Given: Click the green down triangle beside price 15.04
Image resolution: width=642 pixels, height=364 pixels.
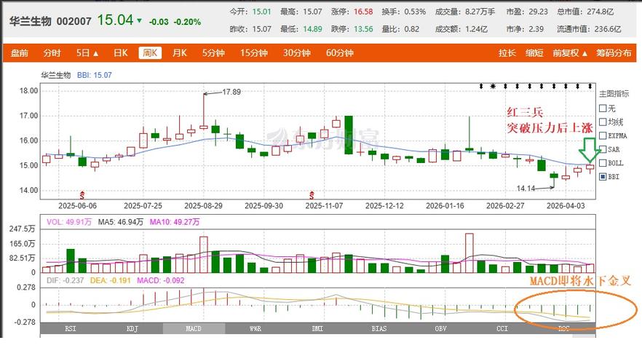Looking at the screenshot, I should 140,20.
